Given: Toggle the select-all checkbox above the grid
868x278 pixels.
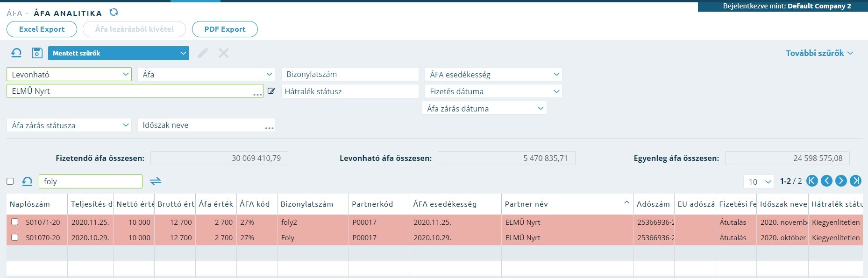Looking at the screenshot, I should (x=10, y=181).
